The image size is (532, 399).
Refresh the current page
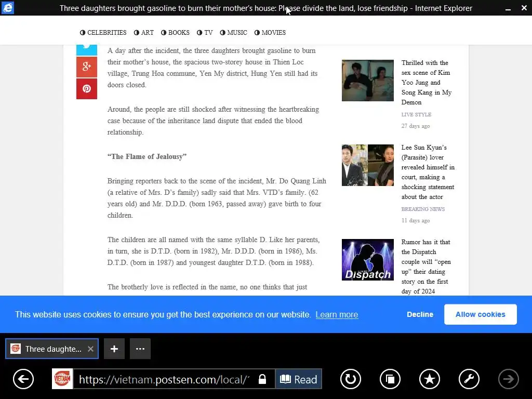click(351, 379)
